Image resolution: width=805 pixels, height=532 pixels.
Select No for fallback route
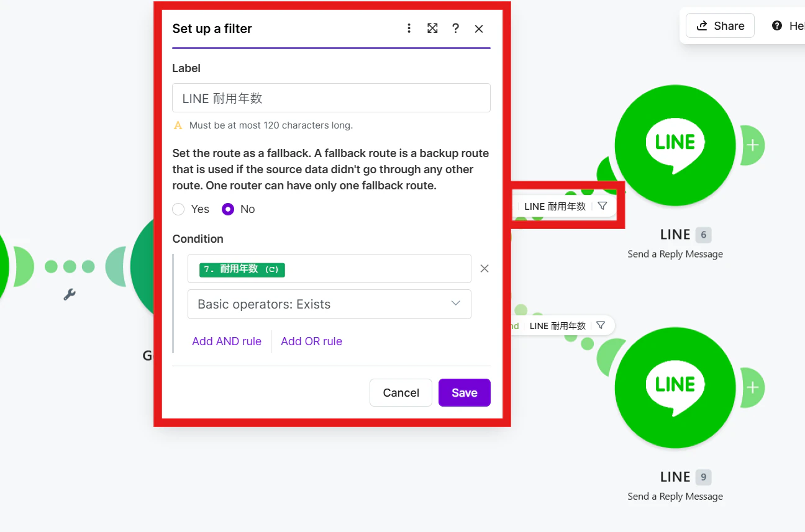[x=228, y=209]
